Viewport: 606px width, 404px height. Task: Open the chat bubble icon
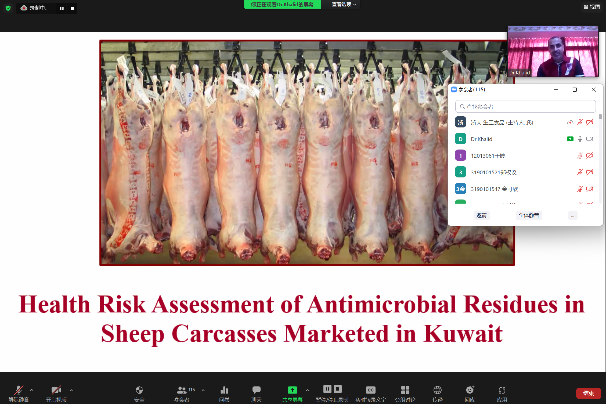point(256,389)
